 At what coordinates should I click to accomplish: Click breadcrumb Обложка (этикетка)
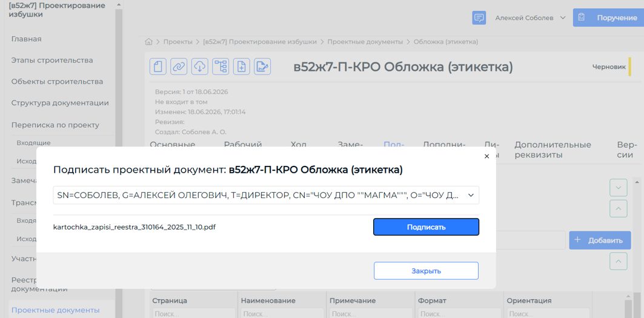(x=446, y=42)
